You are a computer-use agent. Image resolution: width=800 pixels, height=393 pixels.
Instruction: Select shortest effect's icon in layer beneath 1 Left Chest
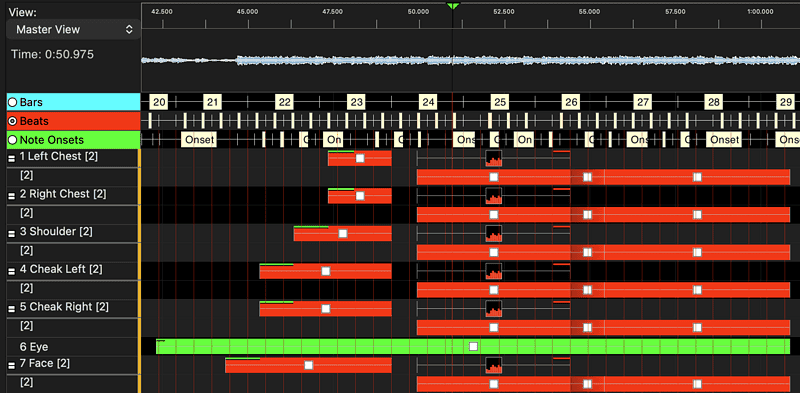tap(587, 177)
